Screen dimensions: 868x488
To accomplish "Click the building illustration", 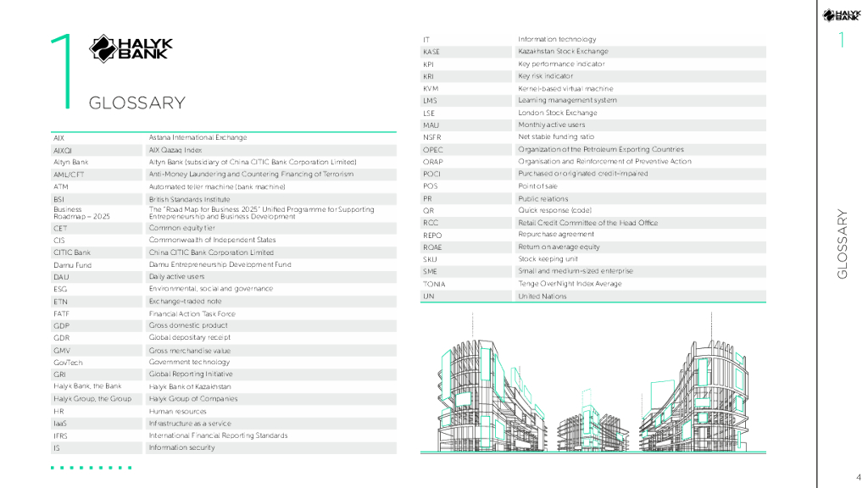I will pos(593,382).
